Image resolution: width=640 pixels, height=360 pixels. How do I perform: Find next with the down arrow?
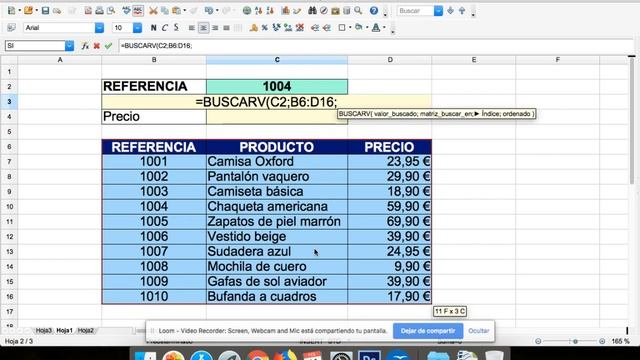[450, 11]
